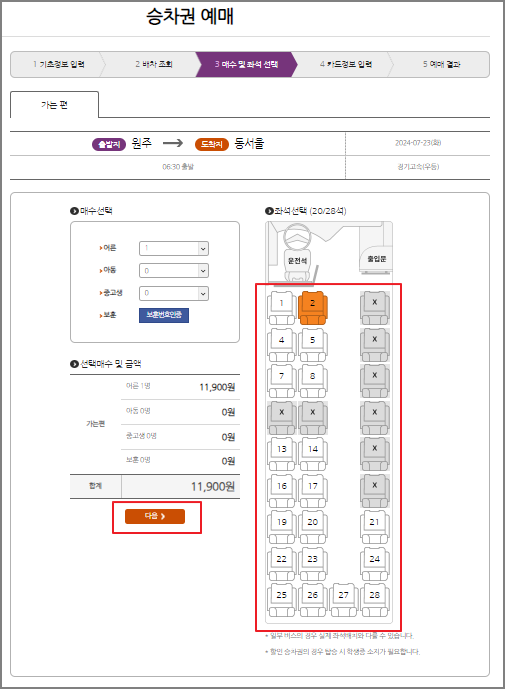Click the 매수선택 section heading
This screenshot has height=689, width=505.
click(x=91, y=211)
